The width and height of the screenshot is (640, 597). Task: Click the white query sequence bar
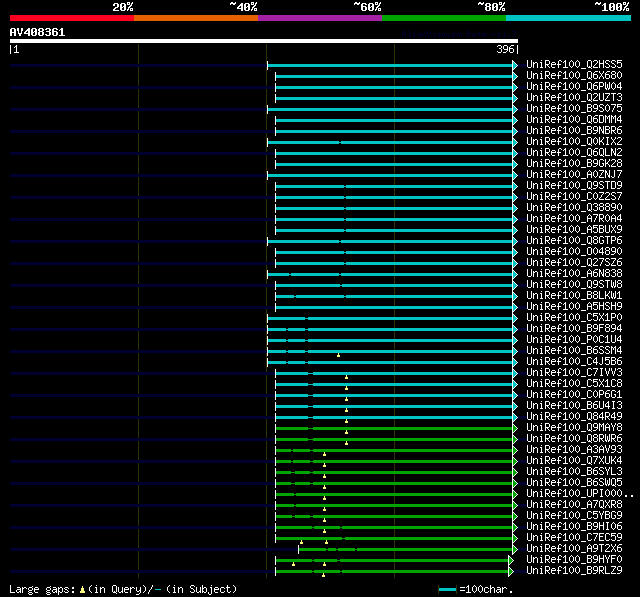click(x=264, y=41)
